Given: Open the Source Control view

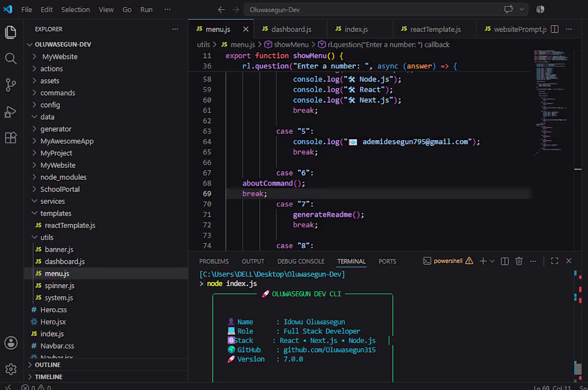Looking at the screenshot, I should pyautogui.click(x=11, y=85).
